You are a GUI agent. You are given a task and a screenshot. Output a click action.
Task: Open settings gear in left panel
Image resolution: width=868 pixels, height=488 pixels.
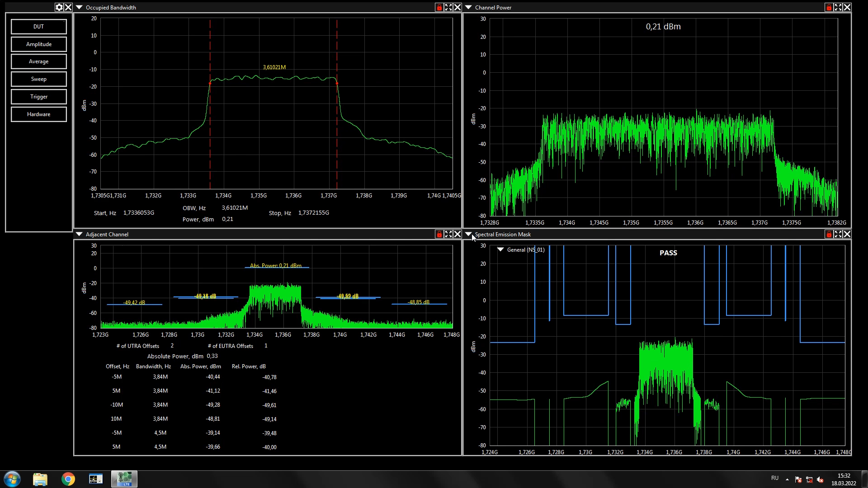click(59, 7)
